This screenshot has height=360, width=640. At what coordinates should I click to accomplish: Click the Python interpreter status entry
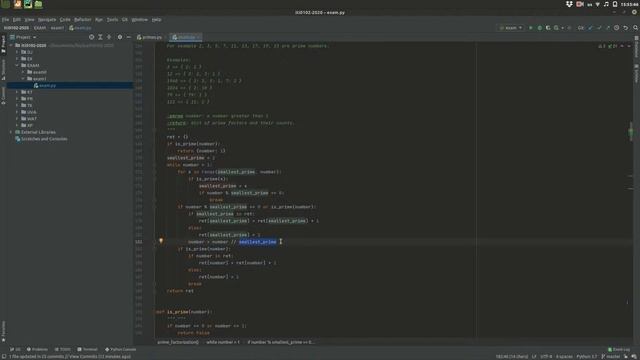(x=587, y=356)
